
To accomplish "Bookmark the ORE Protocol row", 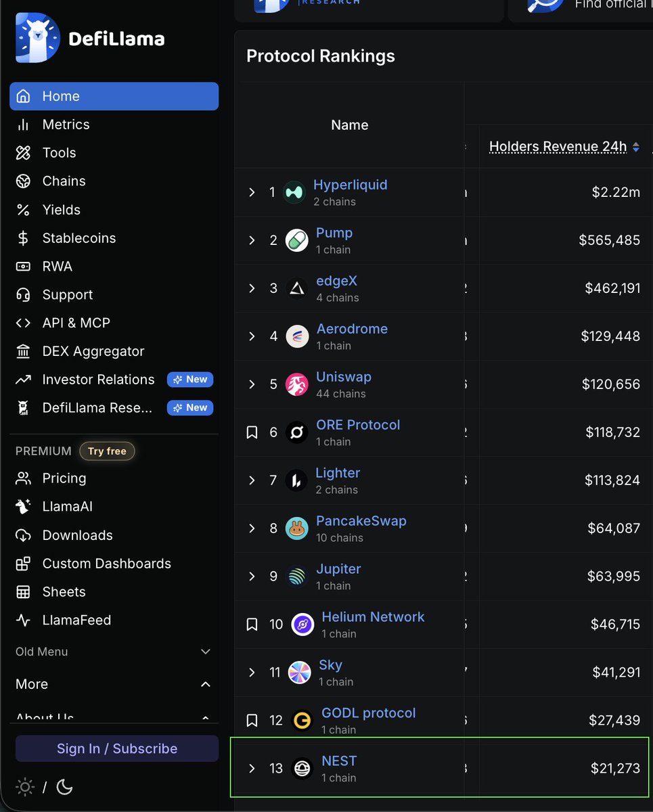I will (252, 432).
